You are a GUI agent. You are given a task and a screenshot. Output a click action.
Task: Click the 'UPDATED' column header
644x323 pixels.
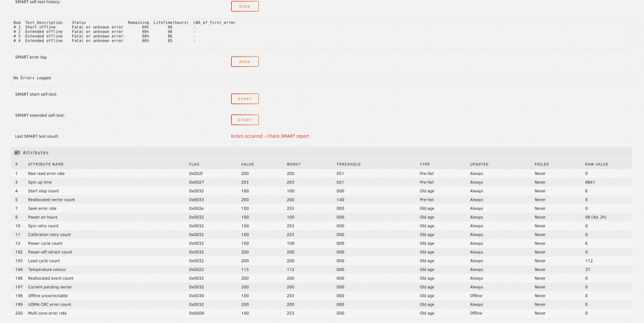coord(479,164)
